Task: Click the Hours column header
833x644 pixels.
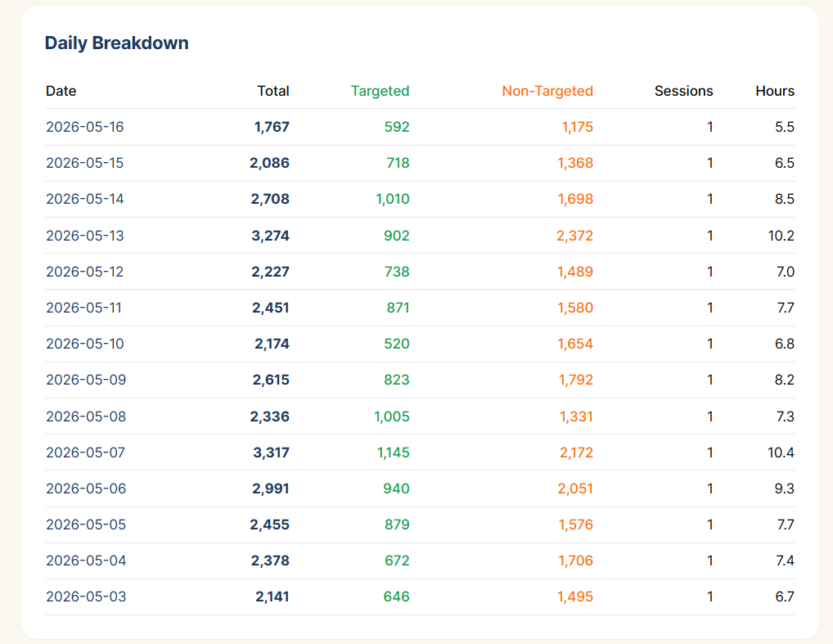Action: coord(775,91)
